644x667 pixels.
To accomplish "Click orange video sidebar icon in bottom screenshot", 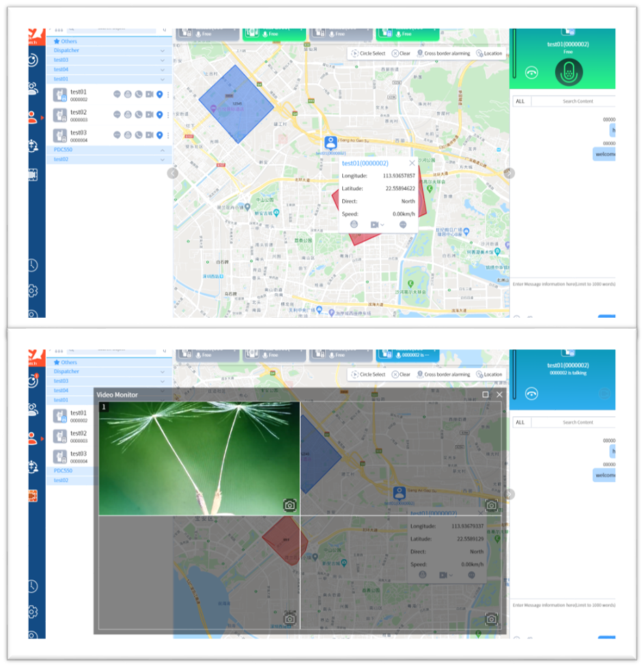I will click(x=33, y=495).
